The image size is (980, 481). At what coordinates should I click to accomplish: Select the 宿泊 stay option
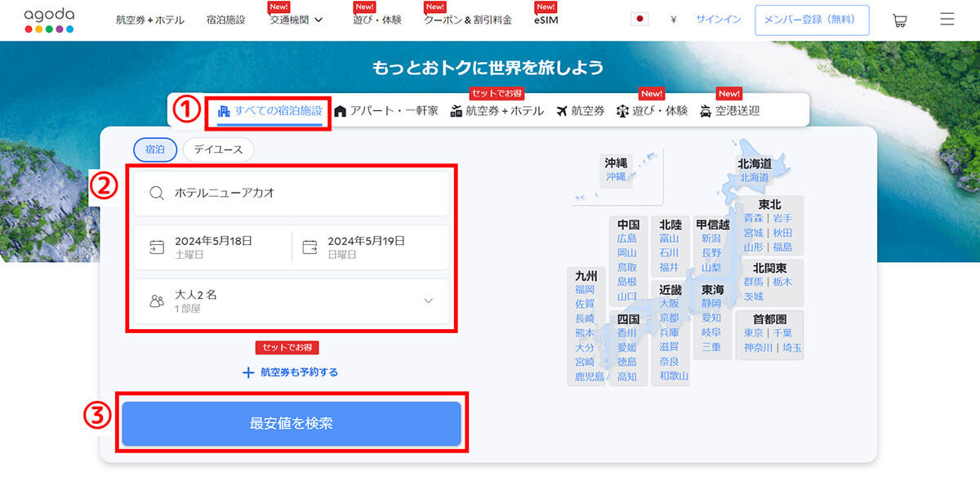pos(155,150)
